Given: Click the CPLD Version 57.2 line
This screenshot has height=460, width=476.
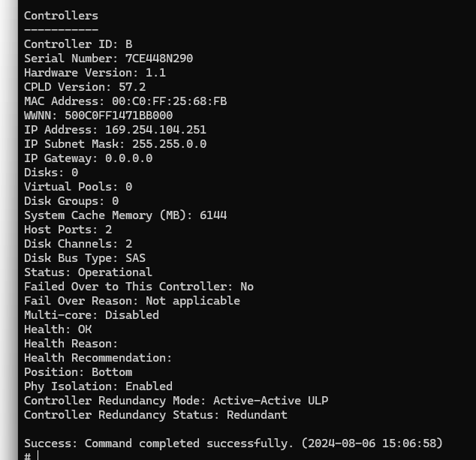Looking at the screenshot, I should click(85, 87).
